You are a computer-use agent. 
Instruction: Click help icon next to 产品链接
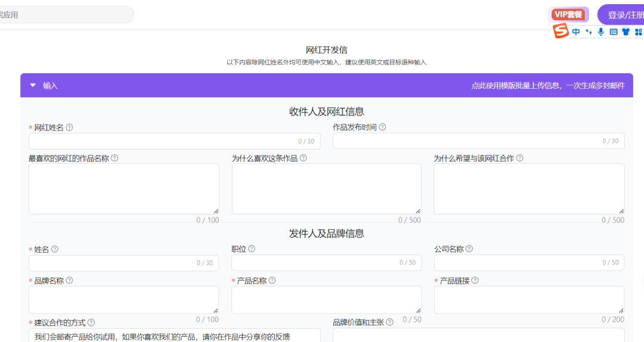click(x=475, y=281)
